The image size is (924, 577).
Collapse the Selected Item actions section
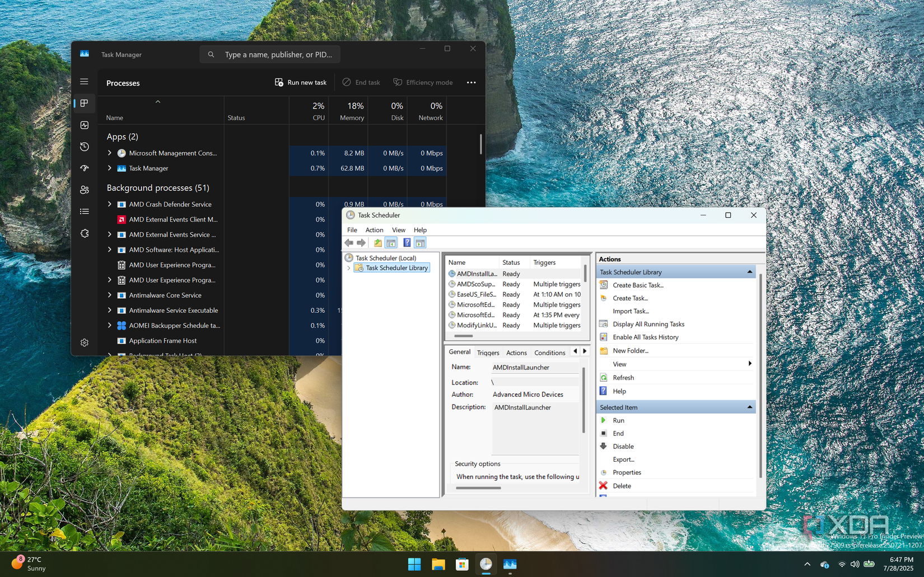pos(750,407)
